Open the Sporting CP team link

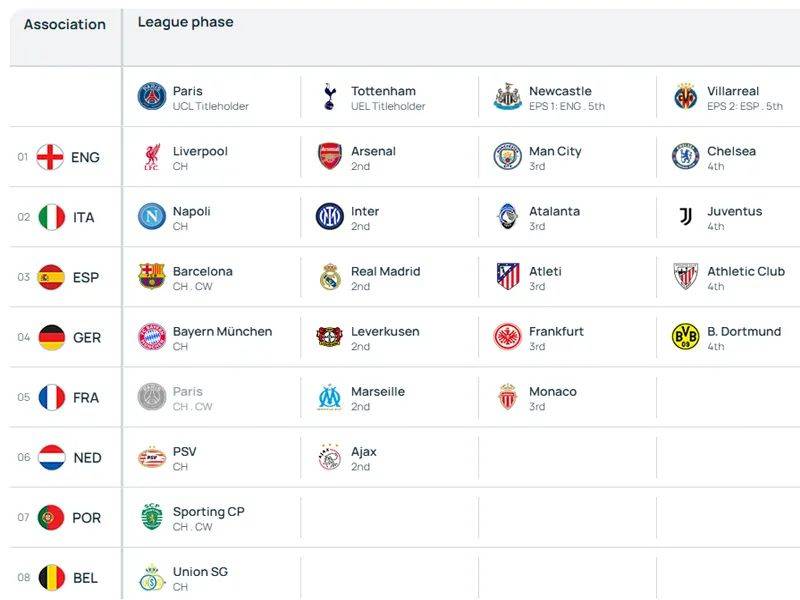tap(208, 511)
